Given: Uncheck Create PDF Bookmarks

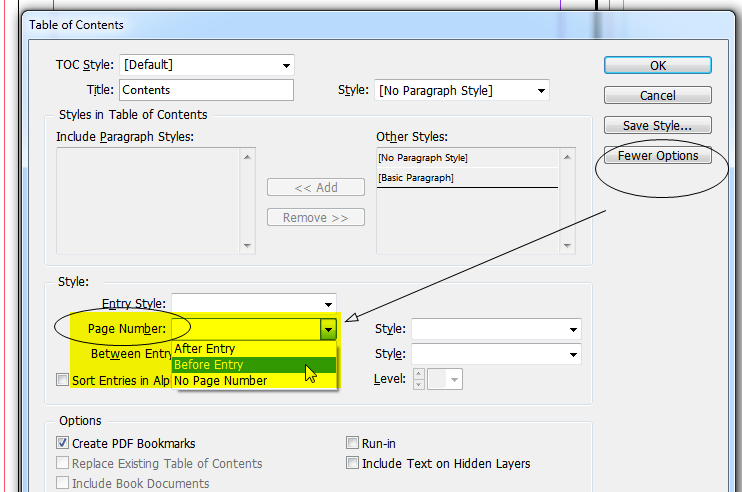Looking at the screenshot, I should [62, 443].
